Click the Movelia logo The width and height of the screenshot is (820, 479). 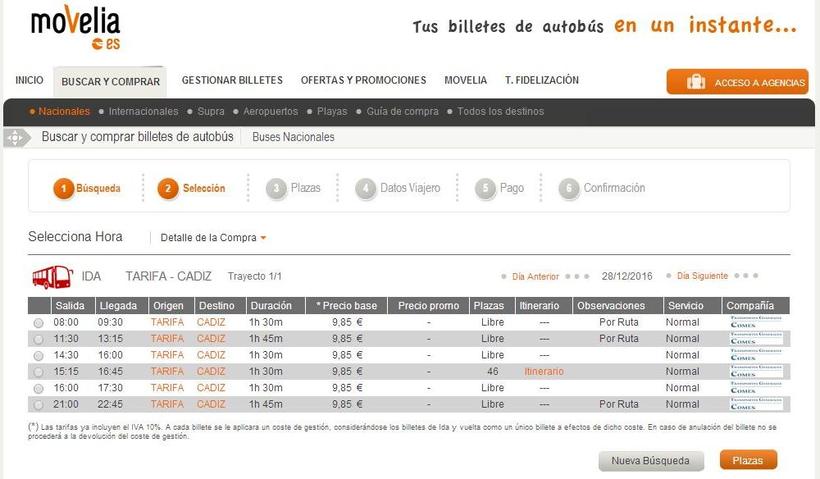(74, 28)
